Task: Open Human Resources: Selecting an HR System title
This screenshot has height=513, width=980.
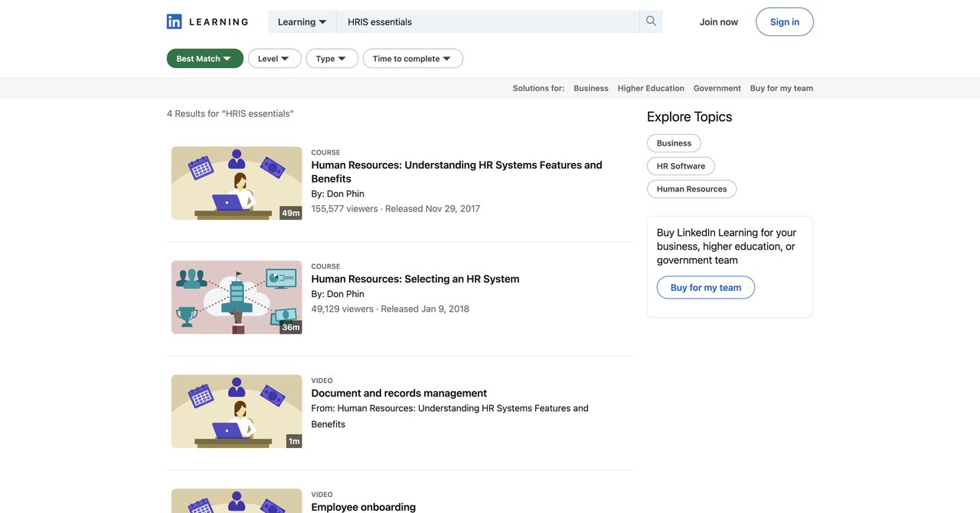Action: point(415,279)
